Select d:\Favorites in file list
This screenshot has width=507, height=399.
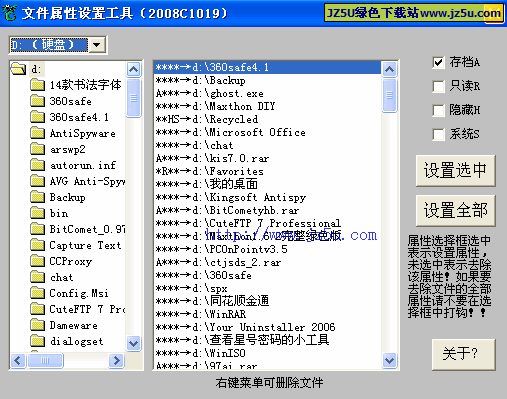267,171
